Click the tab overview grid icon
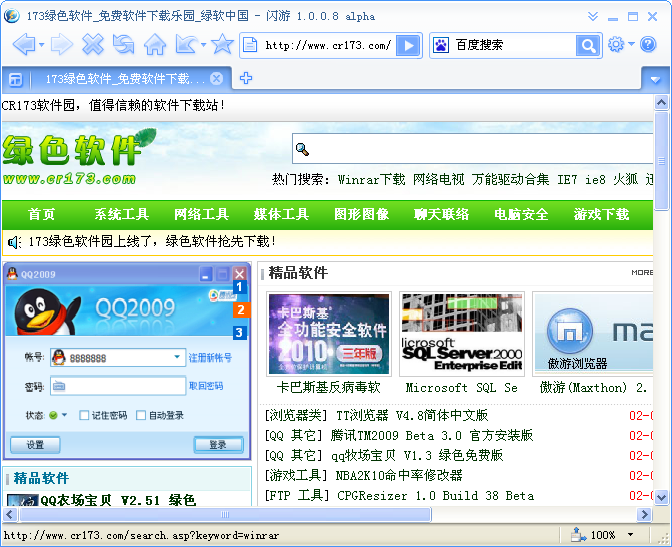The image size is (672, 547). (x=15, y=79)
